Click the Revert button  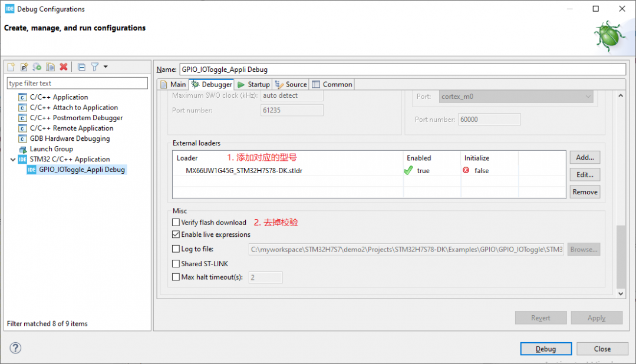[x=541, y=318]
